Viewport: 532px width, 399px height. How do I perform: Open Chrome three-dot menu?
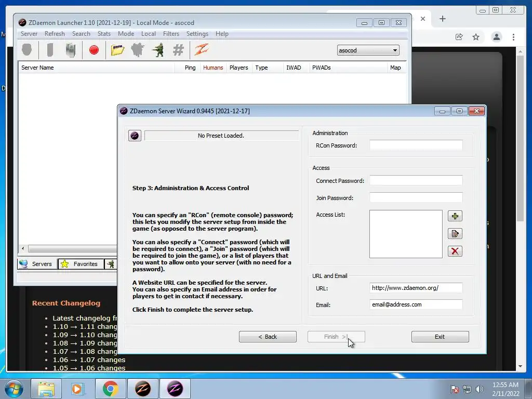click(513, 37)
